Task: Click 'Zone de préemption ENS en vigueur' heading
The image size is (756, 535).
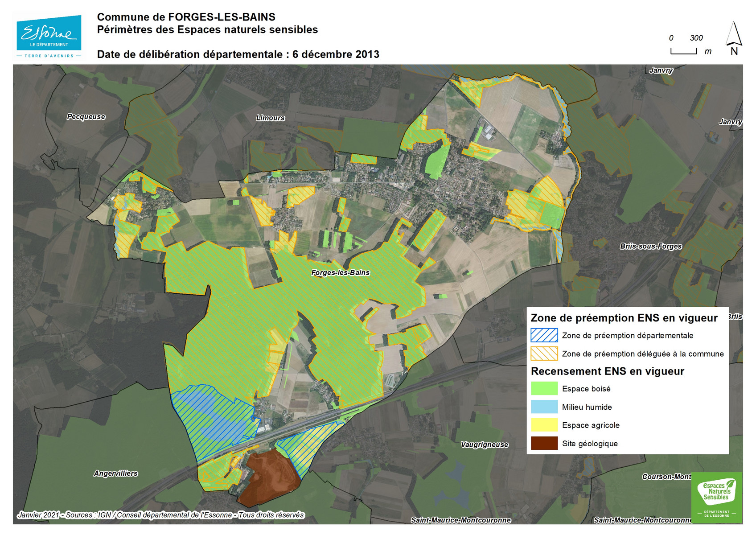Action: (x=624, y=318)
